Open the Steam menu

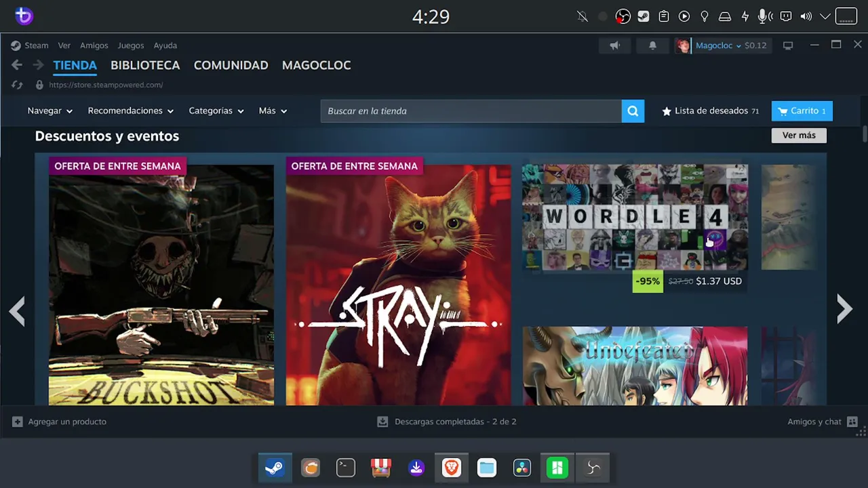[36, 45]
